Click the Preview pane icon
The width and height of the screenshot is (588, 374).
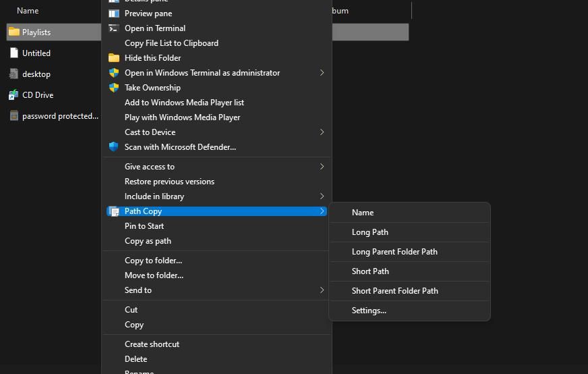[x=114, y=14]
